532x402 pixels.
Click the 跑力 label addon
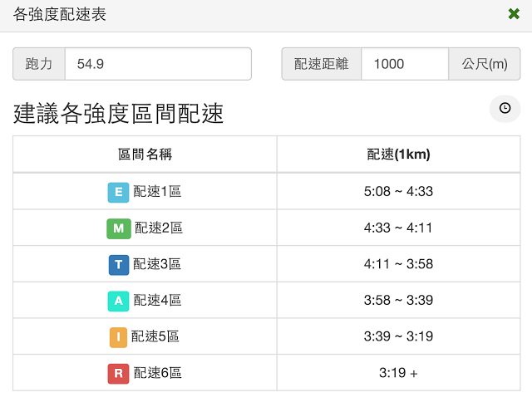coord(39,64)
